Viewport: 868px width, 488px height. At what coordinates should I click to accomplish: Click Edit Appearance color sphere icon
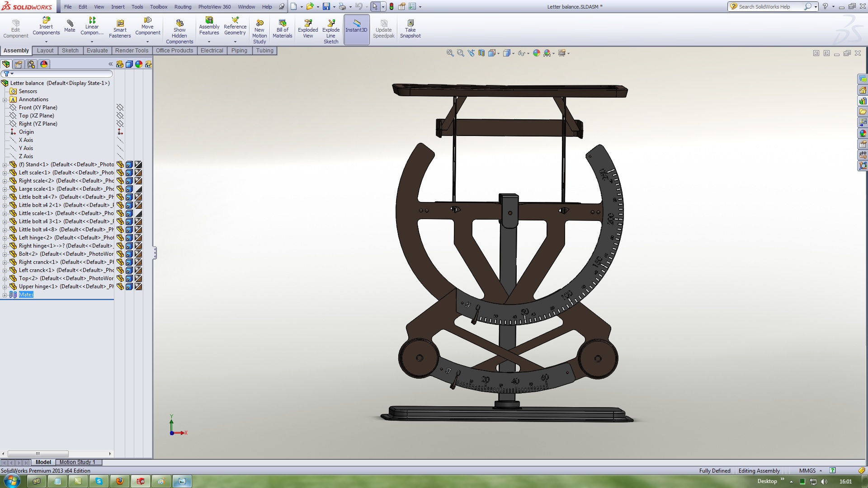(x=537, y=53)
